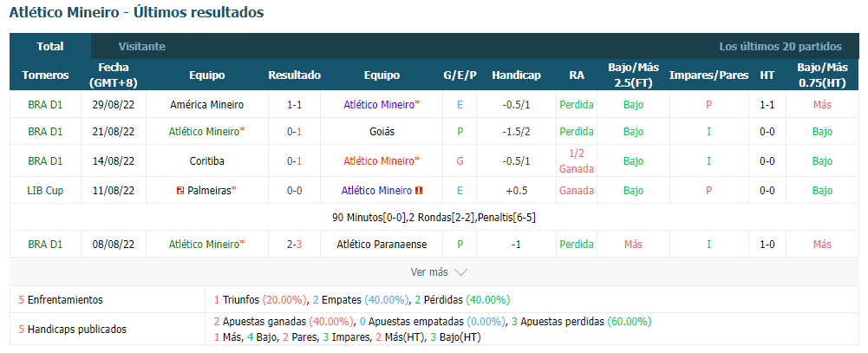Click the Impares/Pares column header

[x=709, y=75]
